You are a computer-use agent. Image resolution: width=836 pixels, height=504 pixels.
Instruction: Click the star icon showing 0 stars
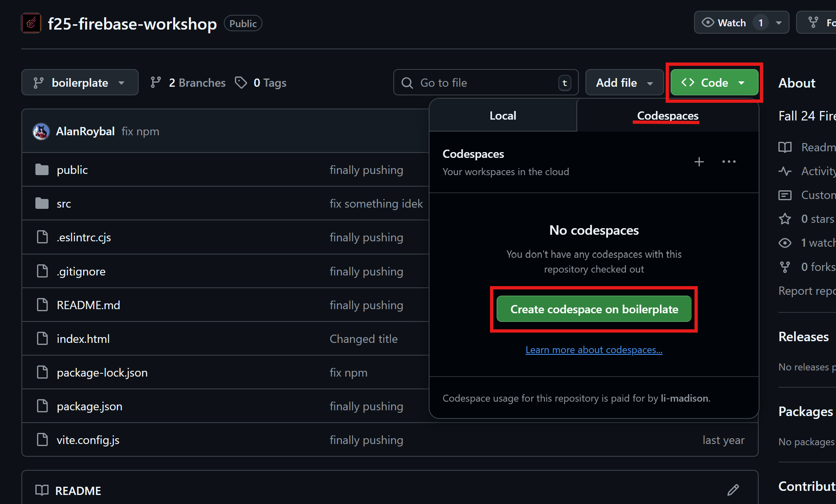[785, 219]
